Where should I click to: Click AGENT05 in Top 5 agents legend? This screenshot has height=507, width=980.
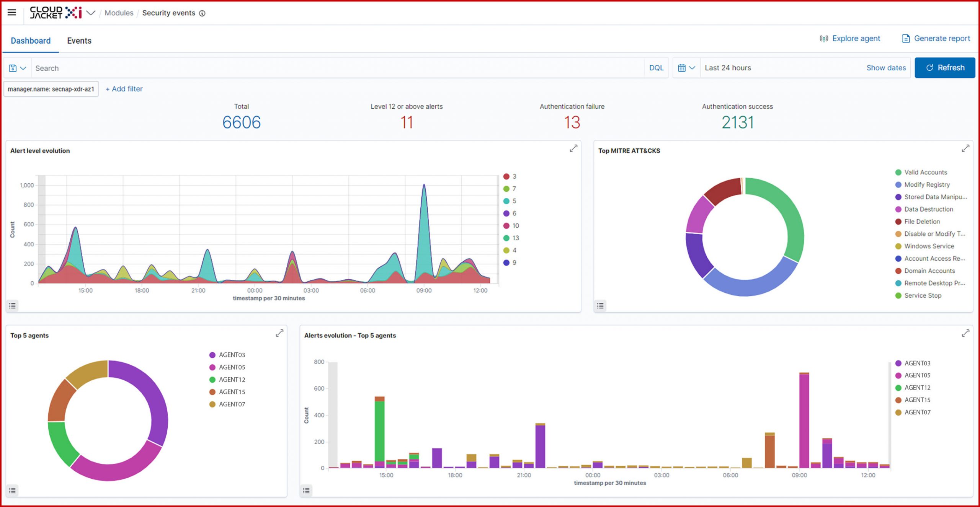[x=227, y=367]
